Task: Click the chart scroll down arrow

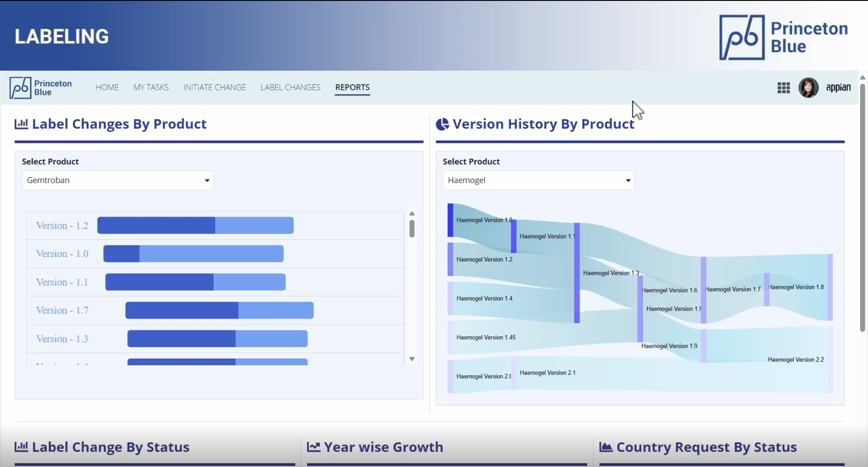Action: click(x=412, y=359)
